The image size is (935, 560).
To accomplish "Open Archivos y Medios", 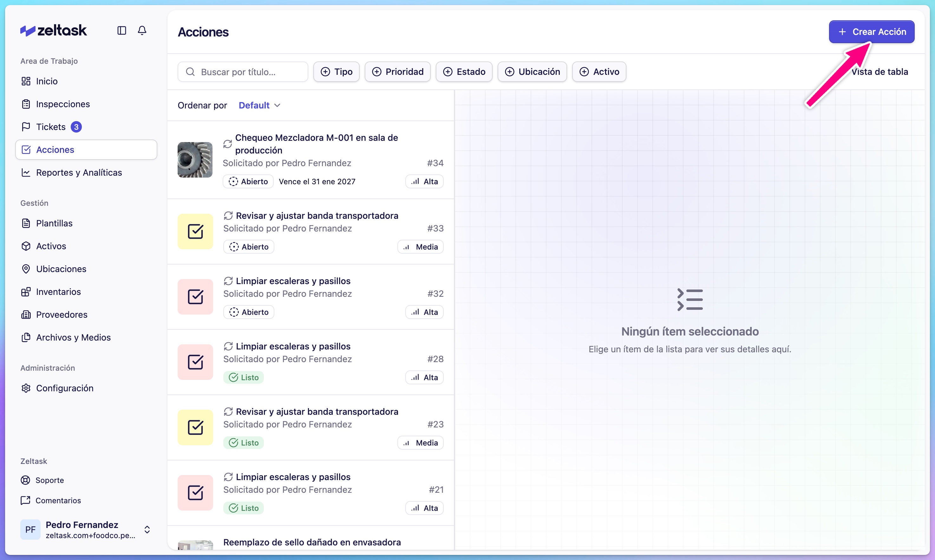I will click(x=73, y=337).
